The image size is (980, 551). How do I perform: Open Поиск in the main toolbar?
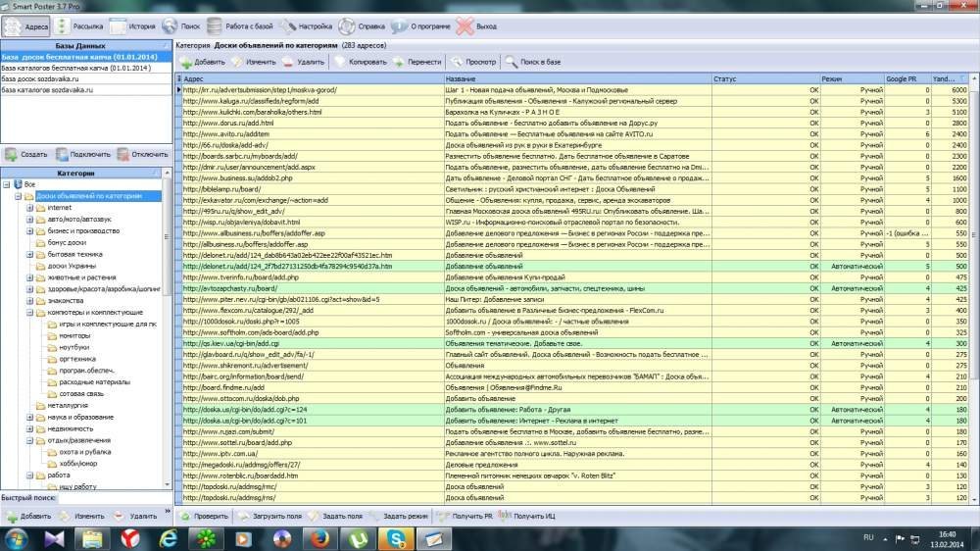pyautogui.click(x=181, y=26)
